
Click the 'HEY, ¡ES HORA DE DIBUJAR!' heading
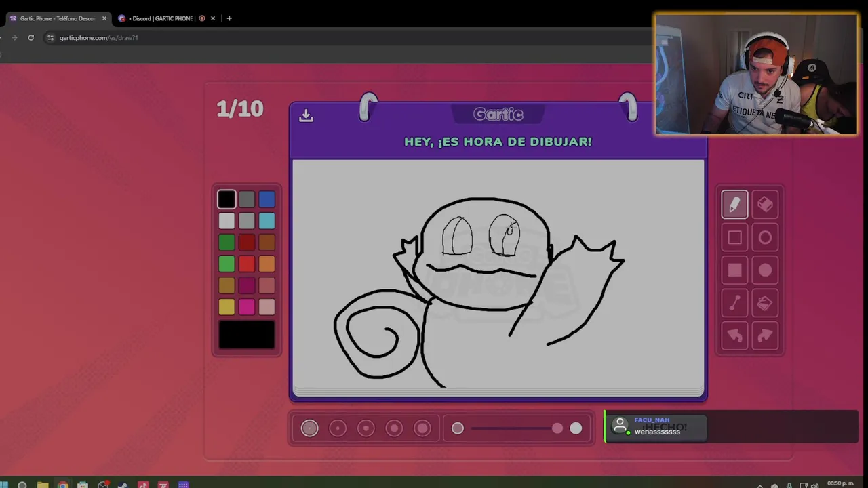[498, 142]
